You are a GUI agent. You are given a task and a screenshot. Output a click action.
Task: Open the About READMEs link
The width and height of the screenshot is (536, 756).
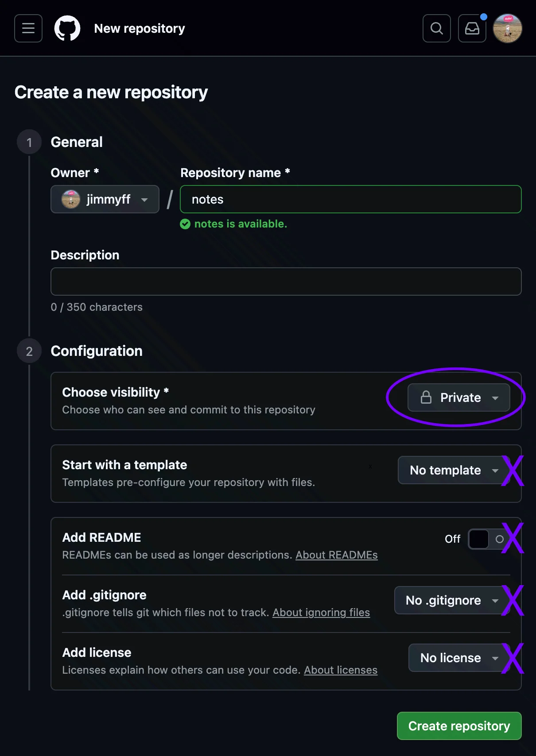(337, 555)
